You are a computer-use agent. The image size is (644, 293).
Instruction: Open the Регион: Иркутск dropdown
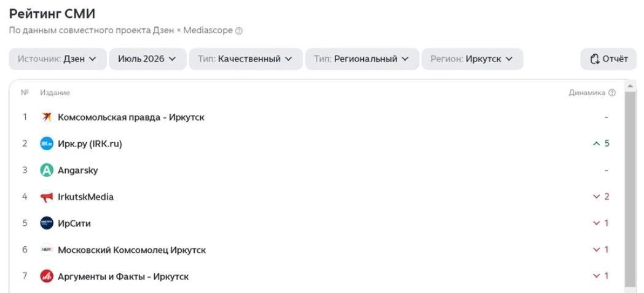pos(473,59)
